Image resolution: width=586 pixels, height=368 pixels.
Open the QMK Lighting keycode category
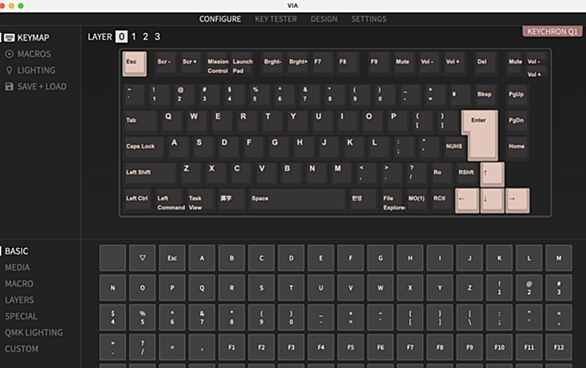click(34, 333)
